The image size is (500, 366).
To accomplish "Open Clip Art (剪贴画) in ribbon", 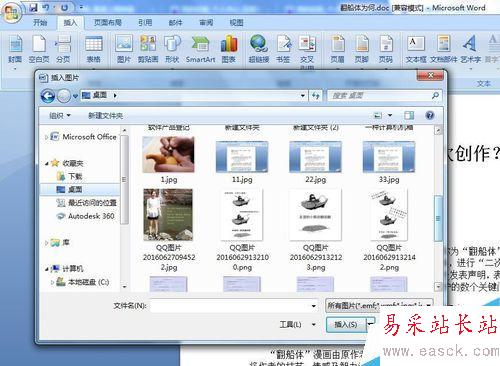I will 148,49.
